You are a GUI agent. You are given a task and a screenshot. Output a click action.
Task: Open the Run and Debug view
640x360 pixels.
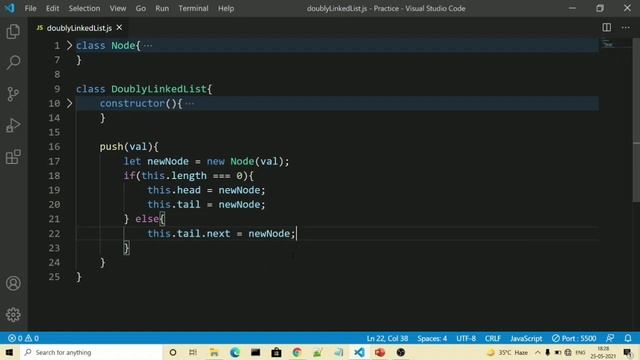click(x=13, y=125)
